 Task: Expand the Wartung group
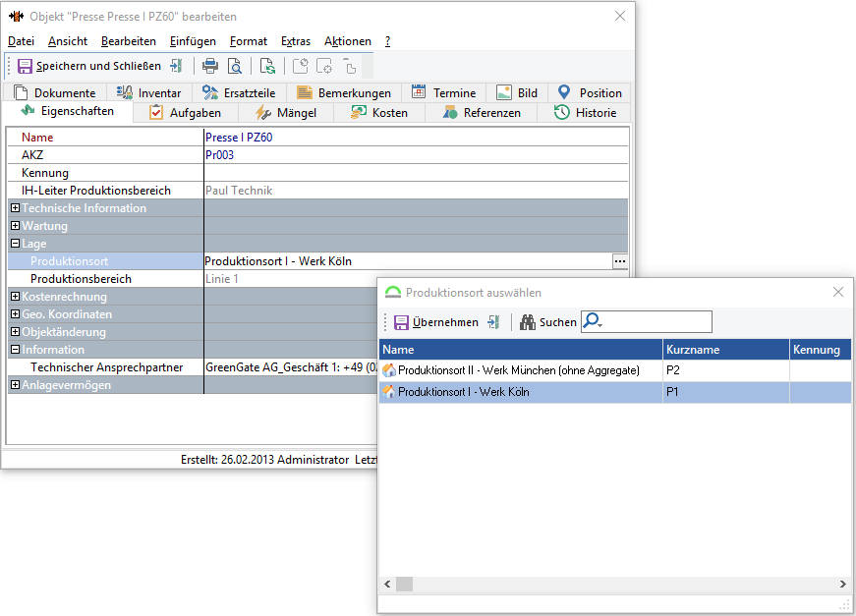click(x=16, y=226)
